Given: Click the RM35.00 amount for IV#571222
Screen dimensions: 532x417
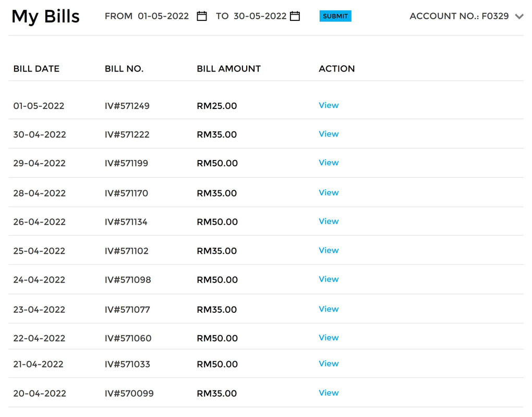Looking at the screenshot, I should [217, 134].
